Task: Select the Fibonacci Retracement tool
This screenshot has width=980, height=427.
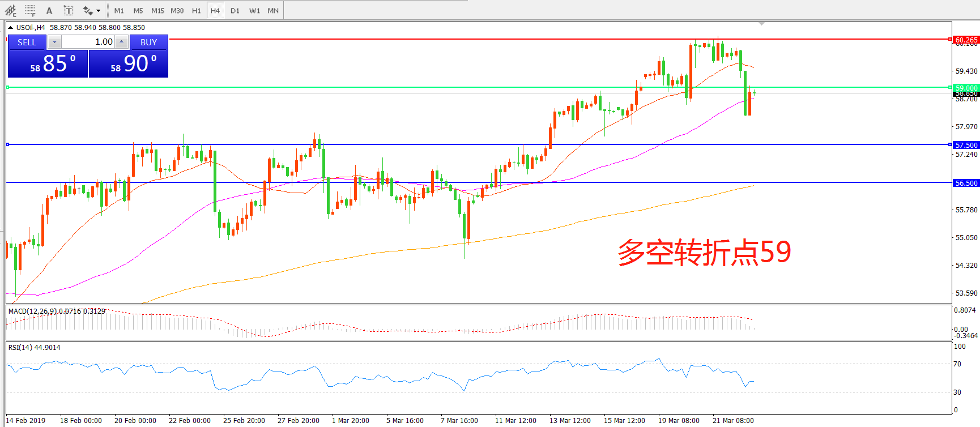Action: tap(30, 11)
